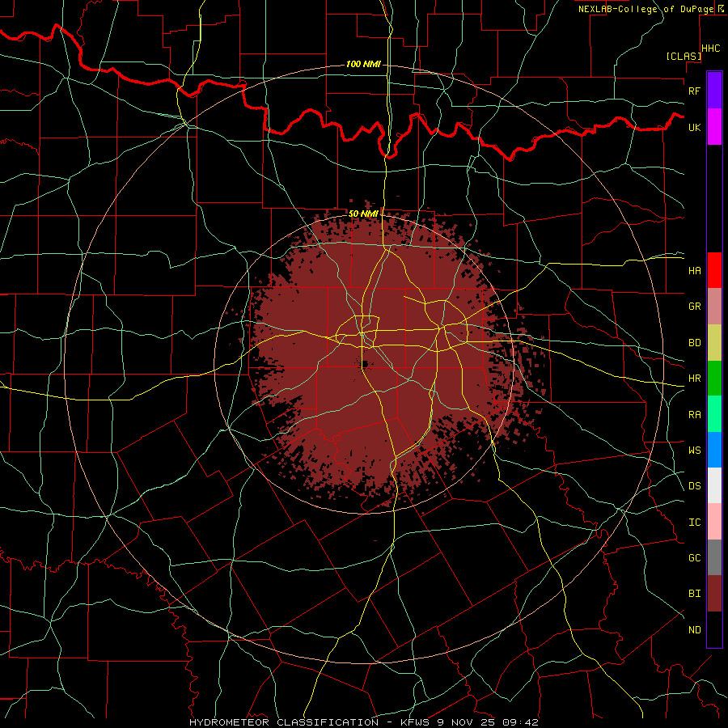This screenshot has width=728, height=728.
Task: Click the BI dark red legend swatch
Action: pos(714,594)
